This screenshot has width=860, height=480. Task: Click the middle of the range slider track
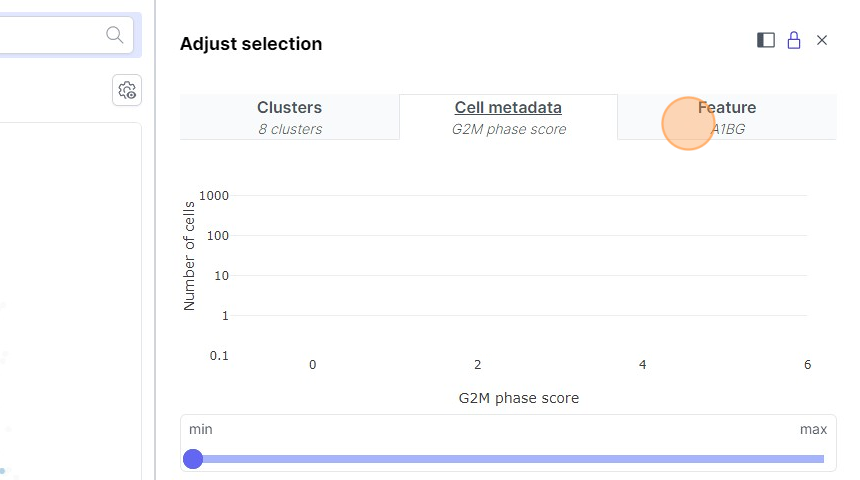pyautogui.click(x=508, y=459)
